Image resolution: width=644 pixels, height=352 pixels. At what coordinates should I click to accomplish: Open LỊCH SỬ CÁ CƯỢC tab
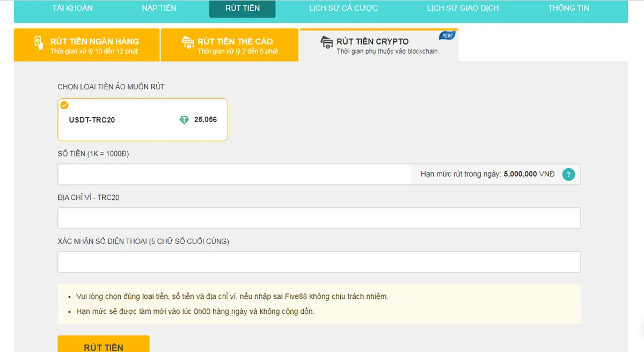[x=343, y=8]
